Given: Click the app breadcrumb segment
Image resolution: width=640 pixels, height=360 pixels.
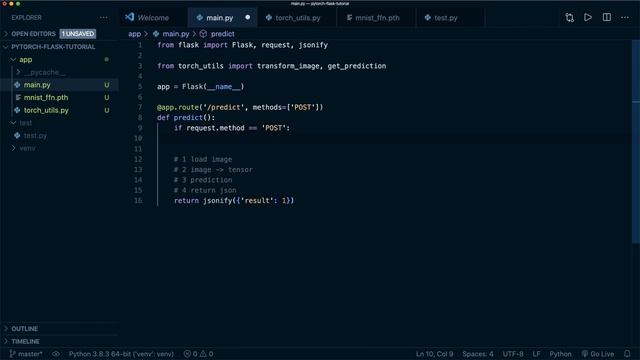Looking at the screenshot, I should tap(134, 34).
